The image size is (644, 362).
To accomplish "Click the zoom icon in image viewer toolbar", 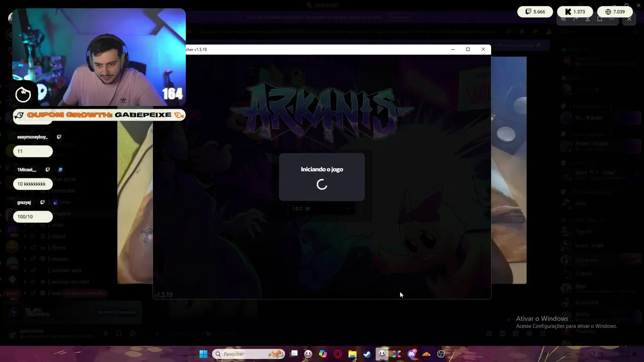I will click(x=563, y=19).
